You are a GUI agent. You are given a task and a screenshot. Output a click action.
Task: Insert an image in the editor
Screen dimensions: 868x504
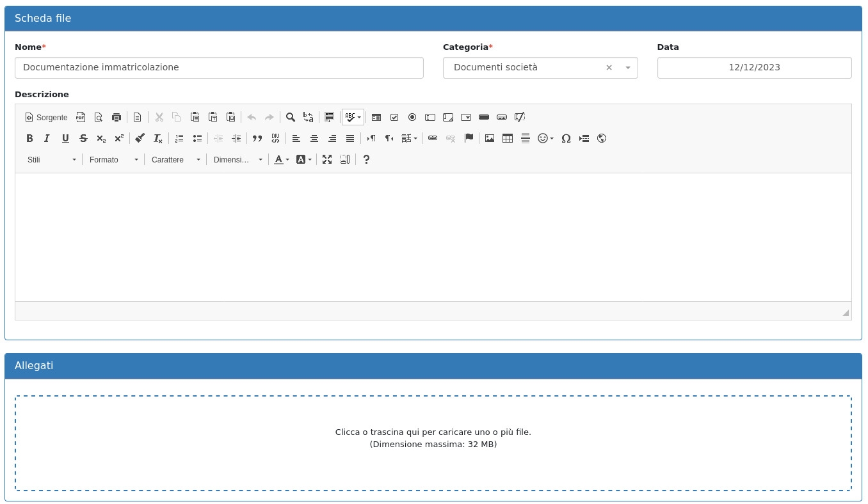(x=490, y=138)
